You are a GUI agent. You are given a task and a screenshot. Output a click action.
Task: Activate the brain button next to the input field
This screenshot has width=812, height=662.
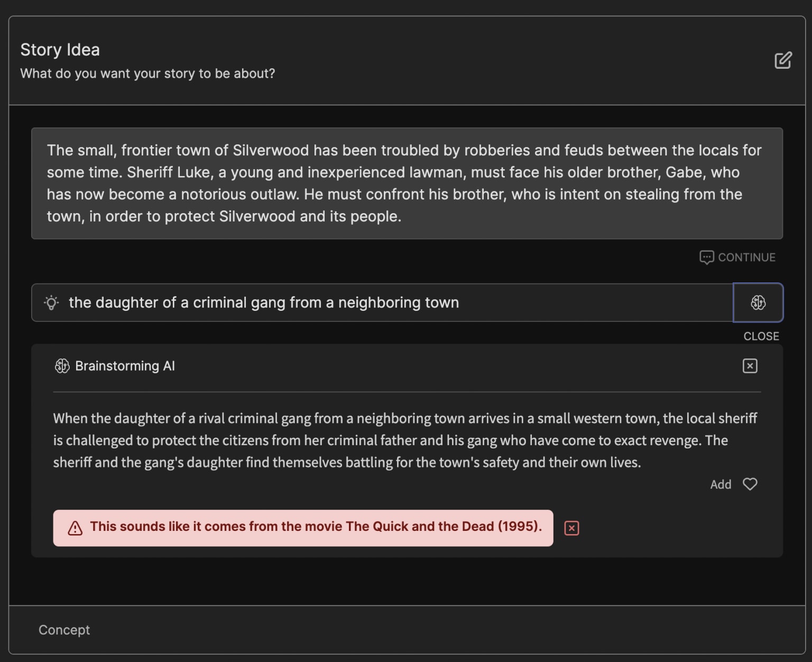[758, 302]
